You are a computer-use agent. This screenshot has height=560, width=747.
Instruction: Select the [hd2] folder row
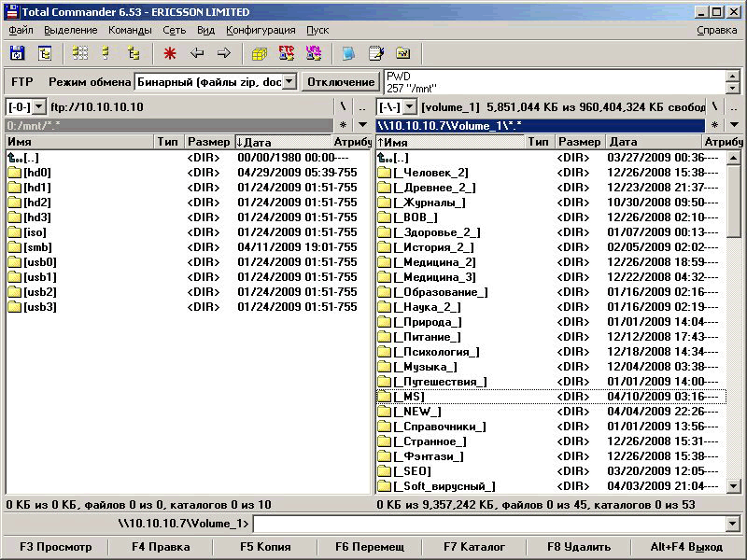pyautogui.click(x=189, y=203)
